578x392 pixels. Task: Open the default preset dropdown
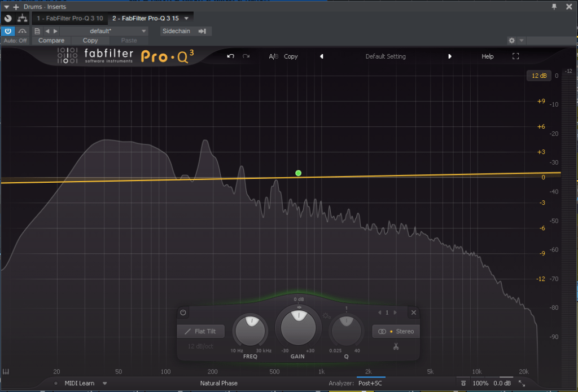point(143,31)
